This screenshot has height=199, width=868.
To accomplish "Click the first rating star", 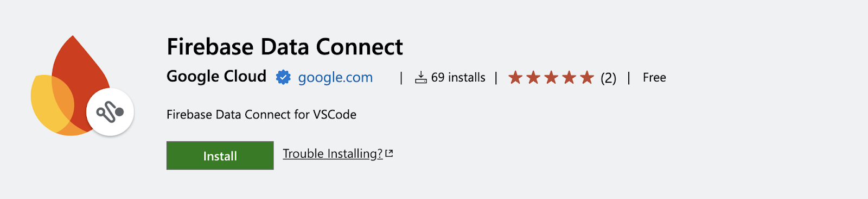I will (x=515, y=78).
